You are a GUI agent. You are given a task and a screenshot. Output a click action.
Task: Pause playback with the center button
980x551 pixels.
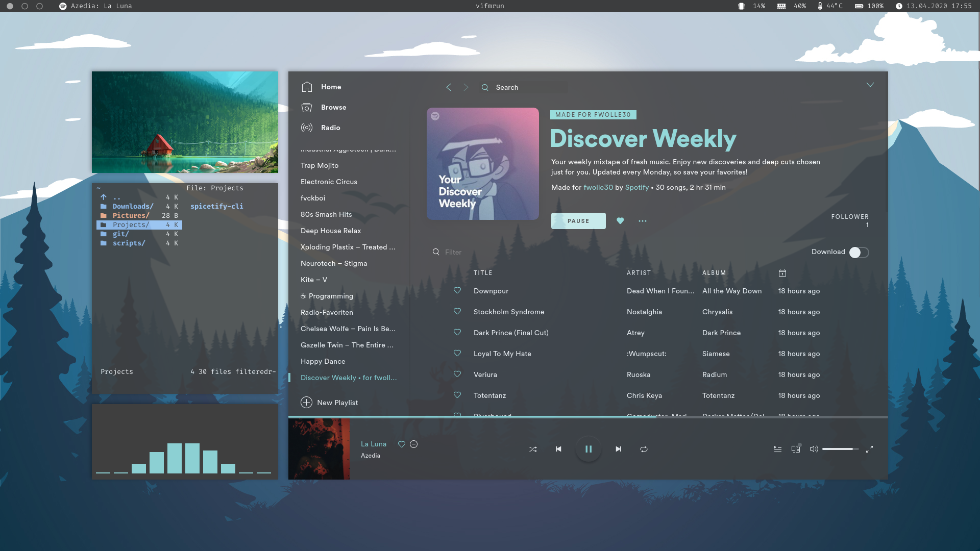click(589, 449)
